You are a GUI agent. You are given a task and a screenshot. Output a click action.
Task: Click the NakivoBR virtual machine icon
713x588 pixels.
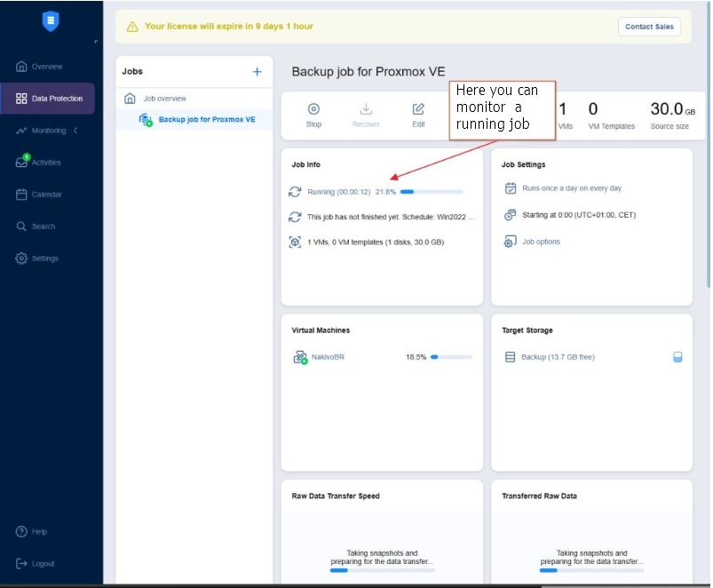click(x=299, y=357)
